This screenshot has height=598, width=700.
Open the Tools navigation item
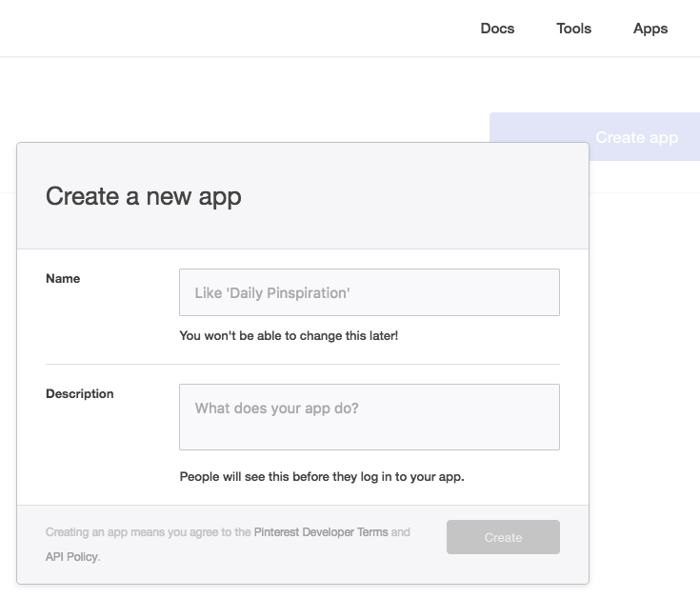point(573,29)
